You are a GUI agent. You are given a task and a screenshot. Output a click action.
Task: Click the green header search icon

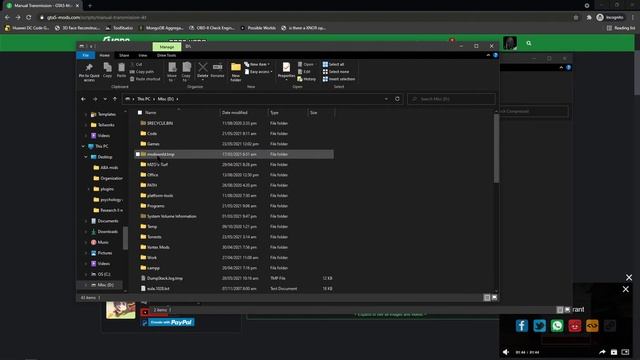[x=529, y=43]
